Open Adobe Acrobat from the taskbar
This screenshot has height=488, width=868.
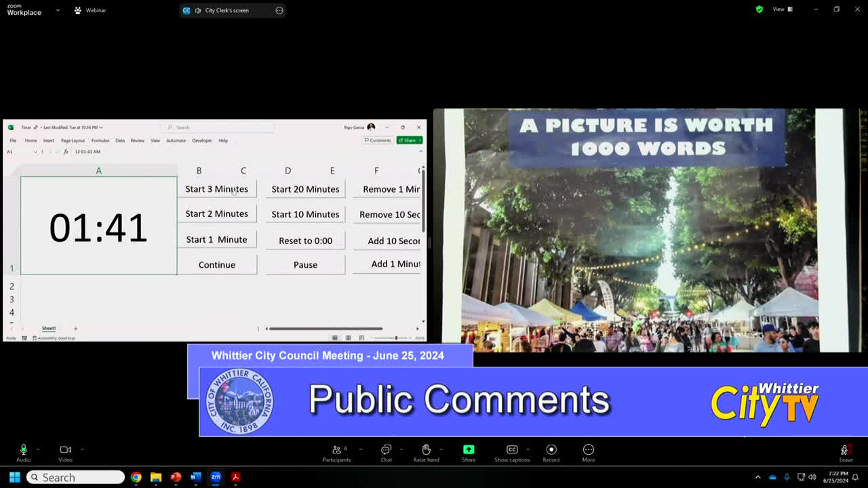[235, 477]
